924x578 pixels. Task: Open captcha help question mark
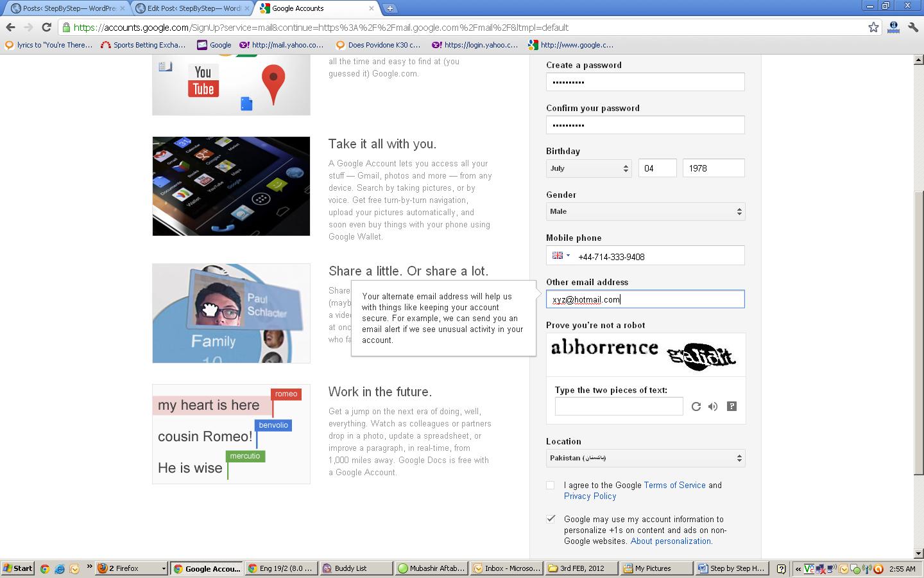point(732,407)
